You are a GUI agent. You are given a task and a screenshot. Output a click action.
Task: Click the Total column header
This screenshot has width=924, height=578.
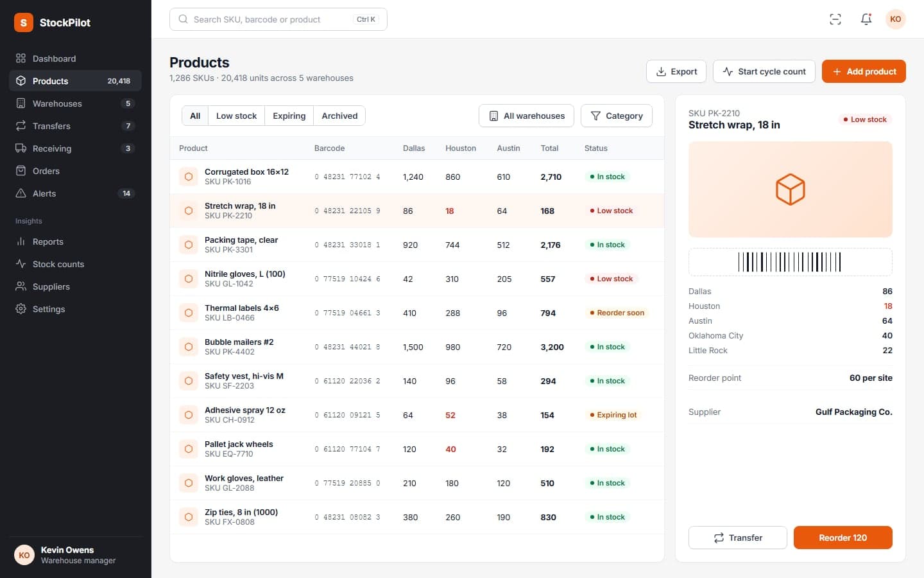(x=549, y=148)
